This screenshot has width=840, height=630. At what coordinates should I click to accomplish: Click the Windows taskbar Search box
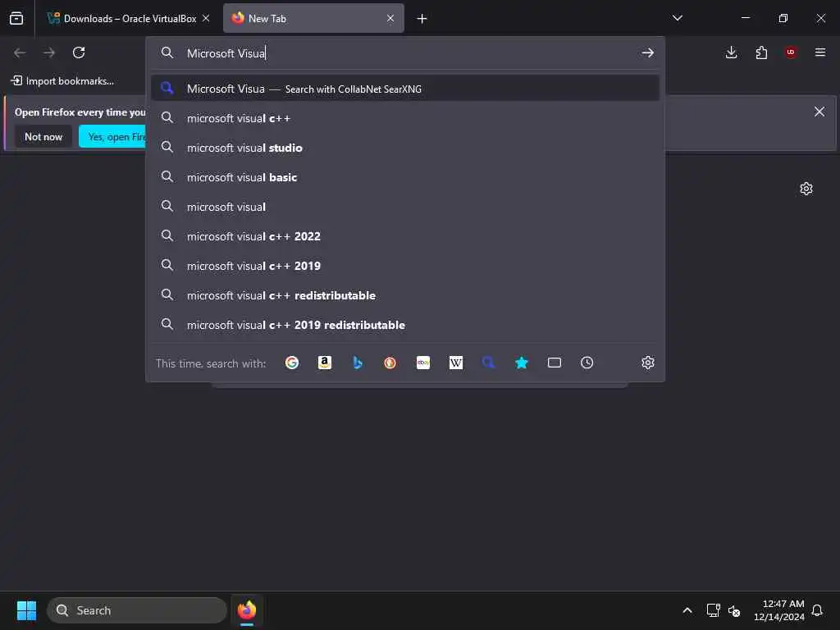(137, 610)
